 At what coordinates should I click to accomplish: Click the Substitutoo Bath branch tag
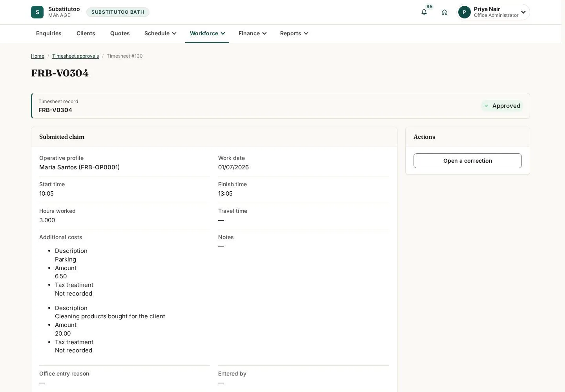(118, 12)
